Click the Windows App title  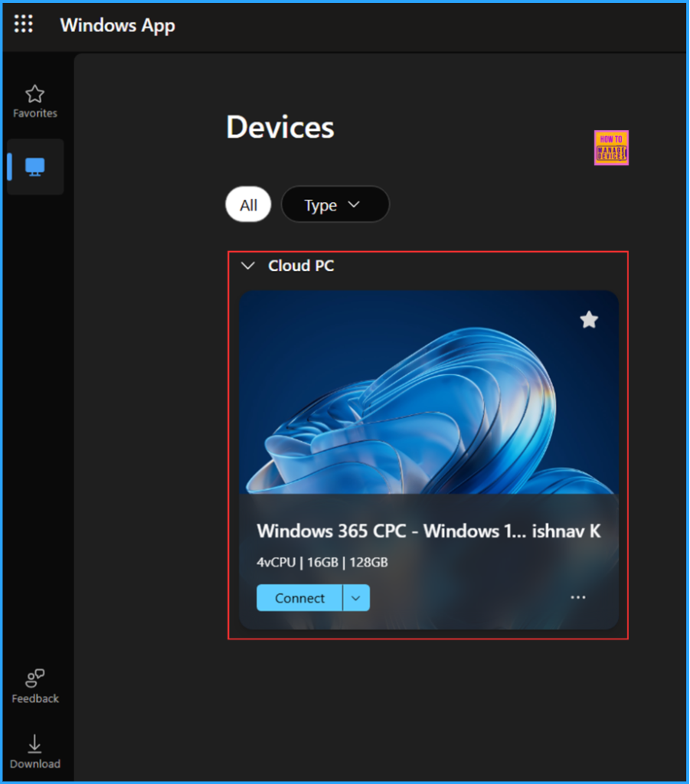(117, 25)
